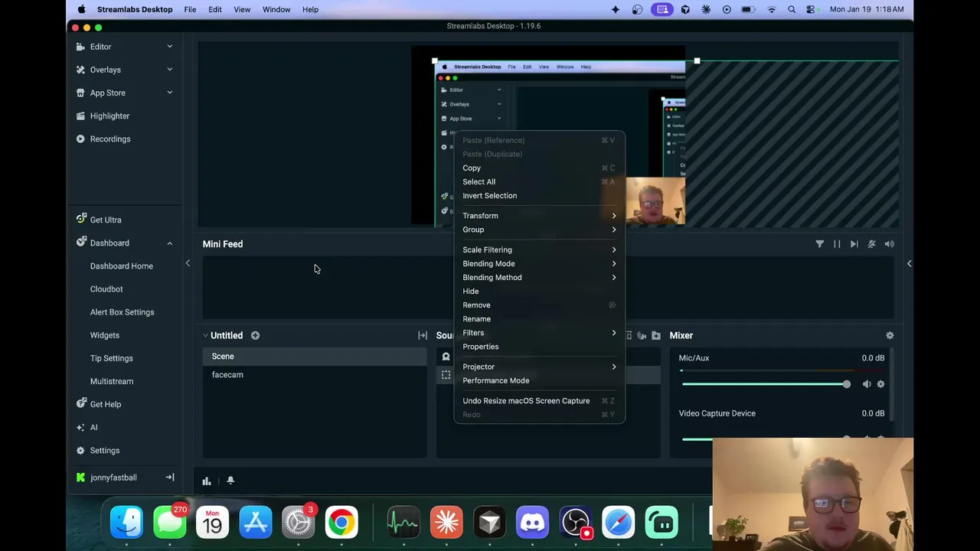This screenshot has height=551, width=980.
Task: Expand the Editor dropdown chevron
Action: click(169, 47)
